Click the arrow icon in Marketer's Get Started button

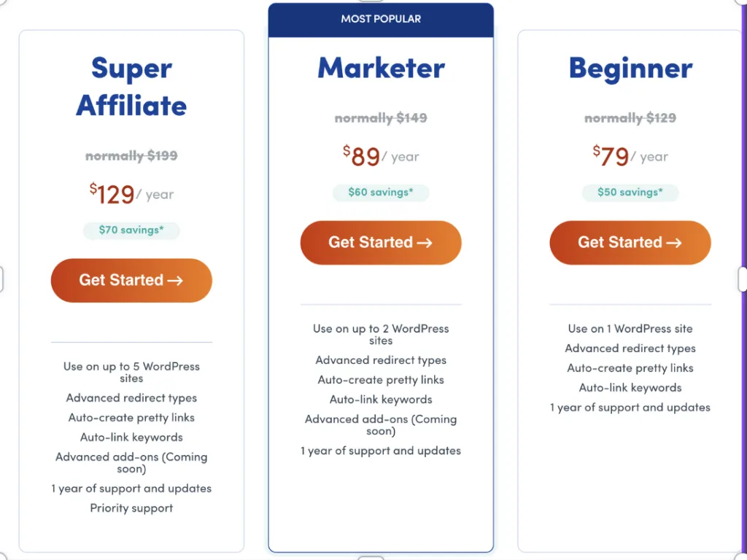425,243
